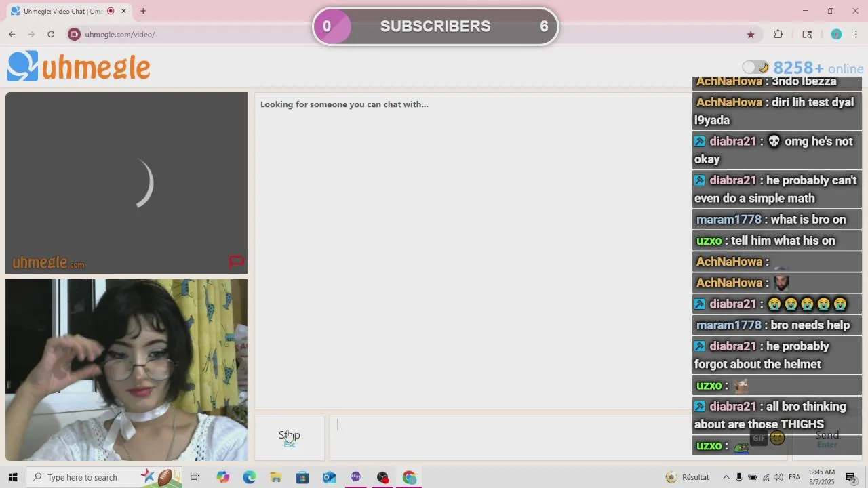The image size is (868, 488).
Task: Switch to Chrome on the taskbar
Action: pos(409,477)
